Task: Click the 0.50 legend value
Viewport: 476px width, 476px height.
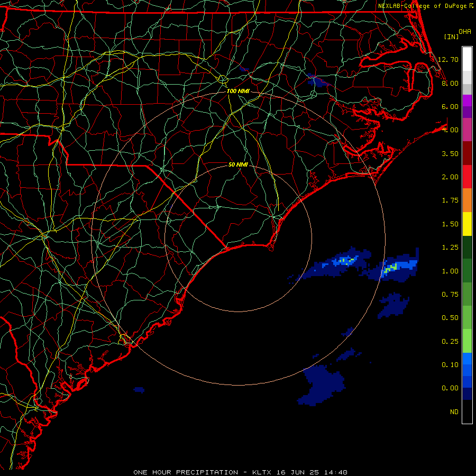Action: coord(450,318)
